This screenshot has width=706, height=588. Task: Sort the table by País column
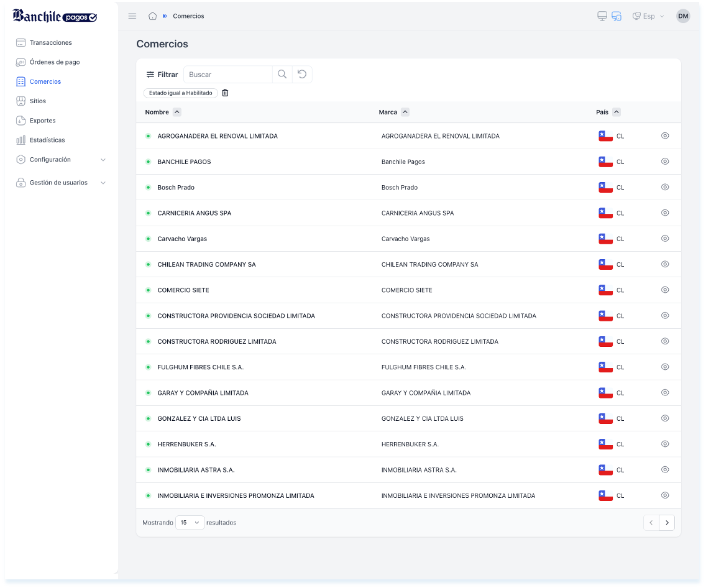click(617, 112)
